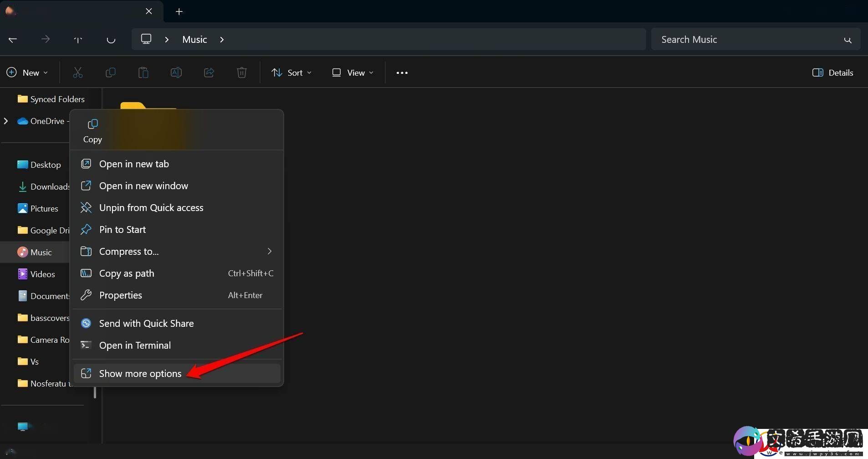The width and height of the screenshot is (868, 459).
Task: Toggle the Details pane
Action: click(833, 73)
